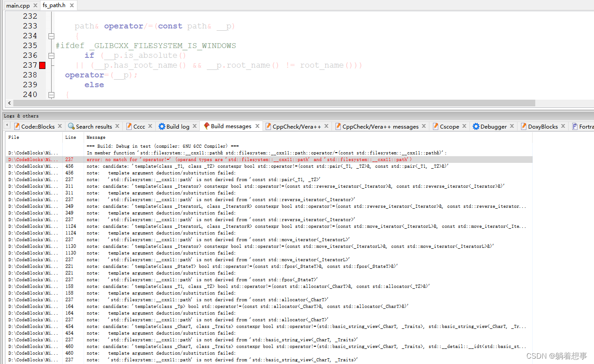Switch to the Debugger log tab
The image size is (594, 364).
tap(493, 127)
